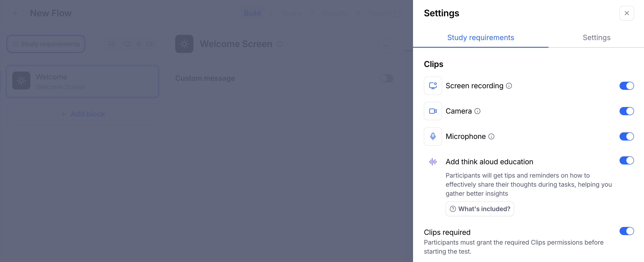644x262 pixels.
Task: Select the Camera icon in Clips section
Action: click(433, 111)
